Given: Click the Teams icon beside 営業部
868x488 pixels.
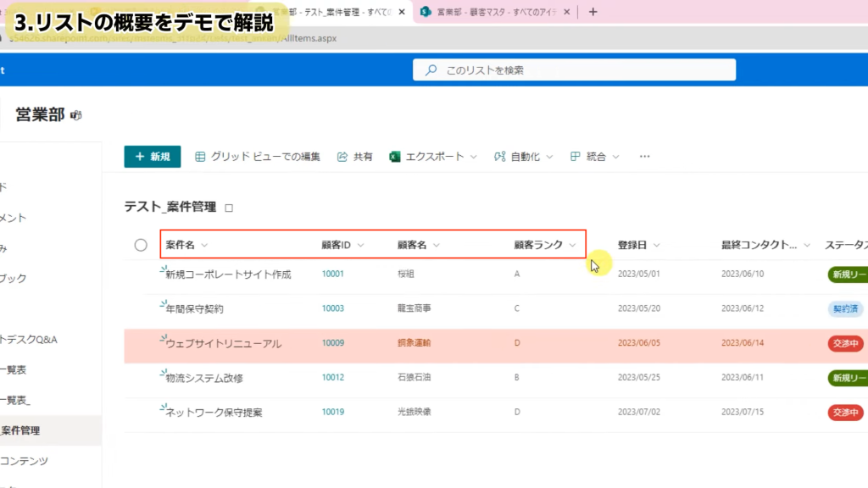Looking at the screenshot, I should point(75,115).
